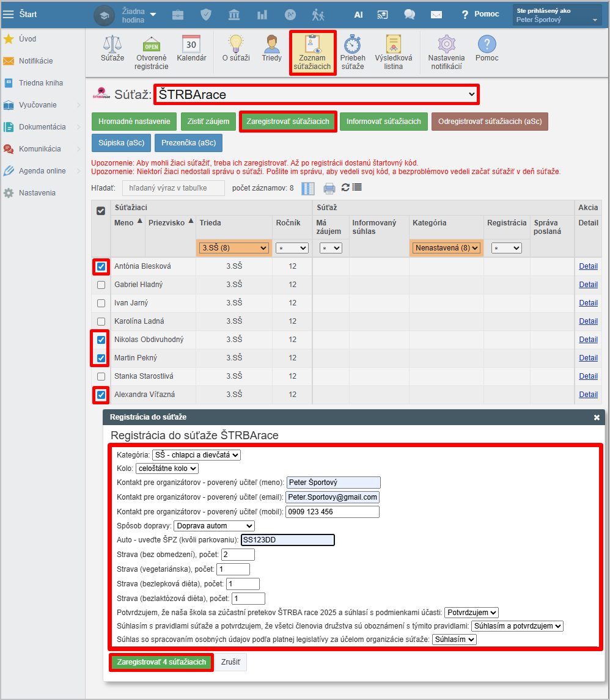Open Komunikácia in the sidebar menu

point(40,149)
